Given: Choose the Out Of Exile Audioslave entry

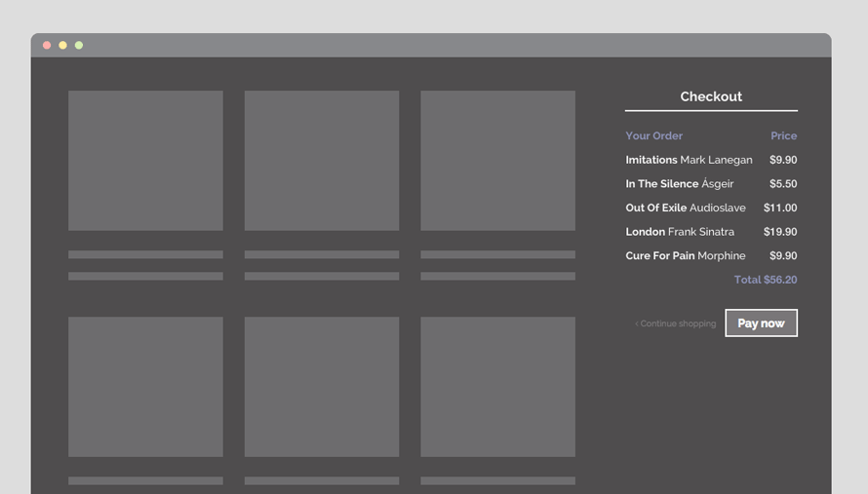Looking at the screenshot, I should tap(685, 208).
